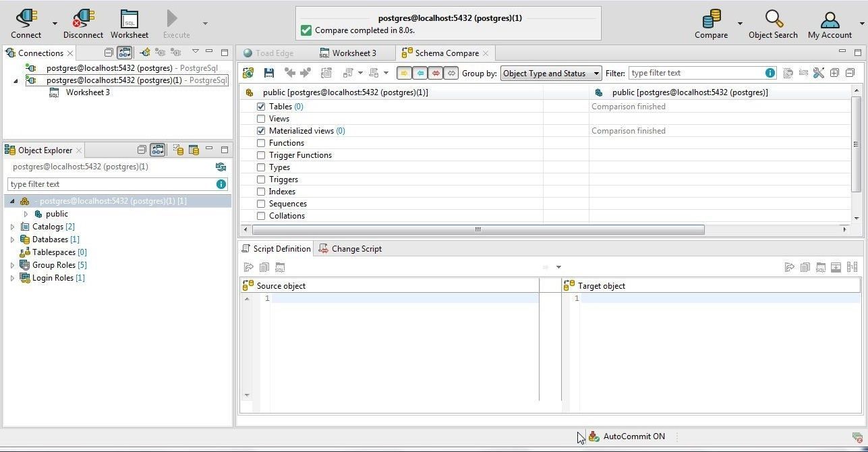Screen dimensions: 868x452
Task: Uncheck the Materialized views checkbox
Action: pyautogui.click(x=261, y=131)
